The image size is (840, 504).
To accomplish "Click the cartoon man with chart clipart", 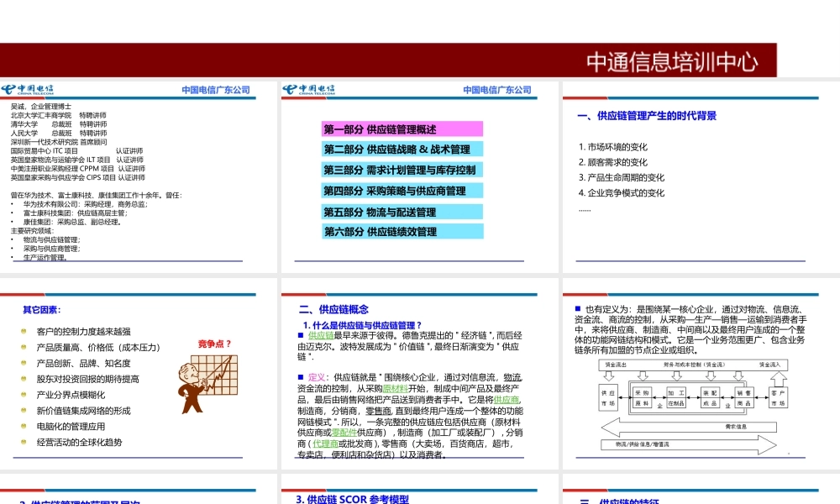I will pyautogui.click(x=207, y=384).
